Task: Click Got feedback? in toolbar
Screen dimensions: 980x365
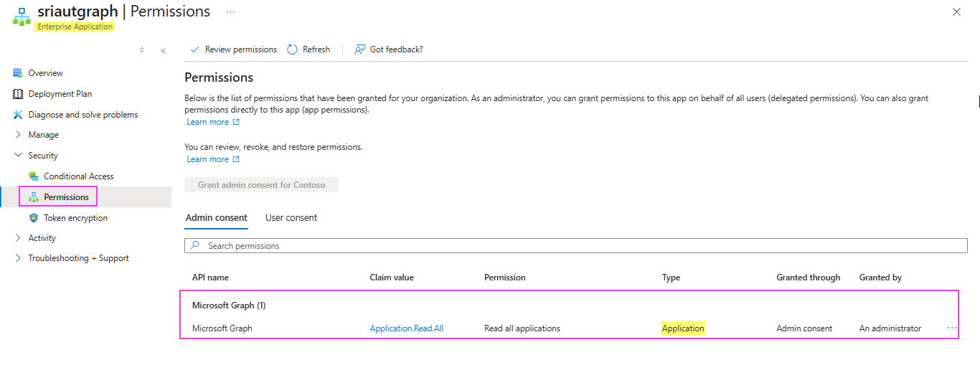Action: [x=389, y=49]
